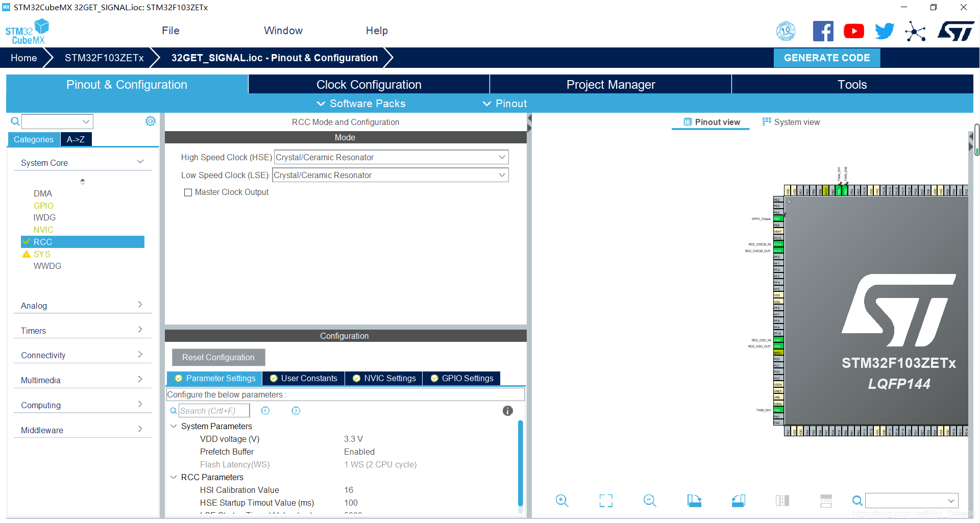Click the horizontal flip icon in pinout toolbar
980x523 pixels.
coord(782,501)
